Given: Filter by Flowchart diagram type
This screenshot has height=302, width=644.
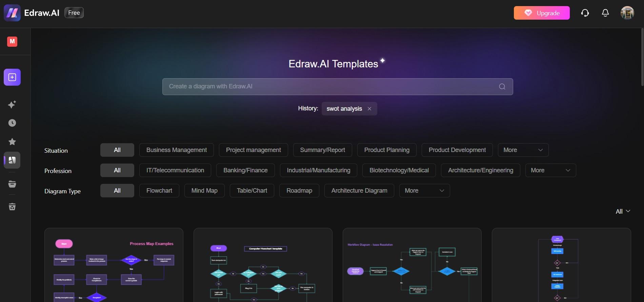Looking at the screenshot, I should tap(159, 191).
